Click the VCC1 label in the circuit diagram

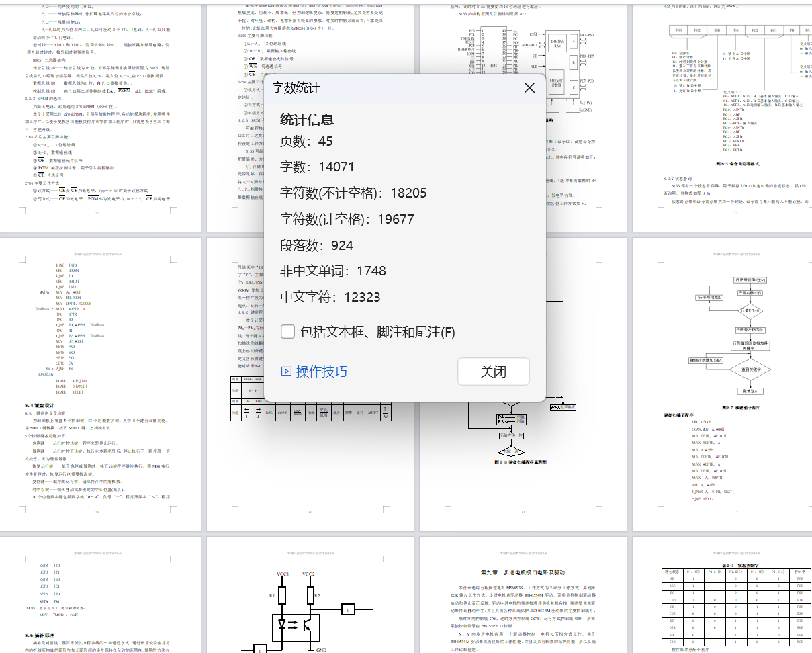click(282, 575)
